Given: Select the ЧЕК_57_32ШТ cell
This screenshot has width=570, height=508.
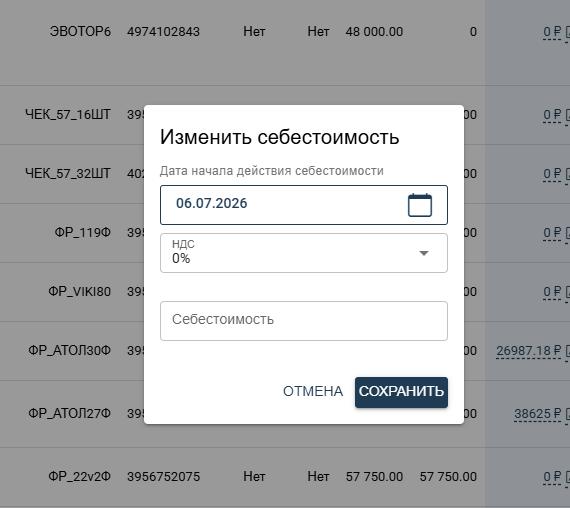Looking at the screenshot, I should (x=68, y=173).
